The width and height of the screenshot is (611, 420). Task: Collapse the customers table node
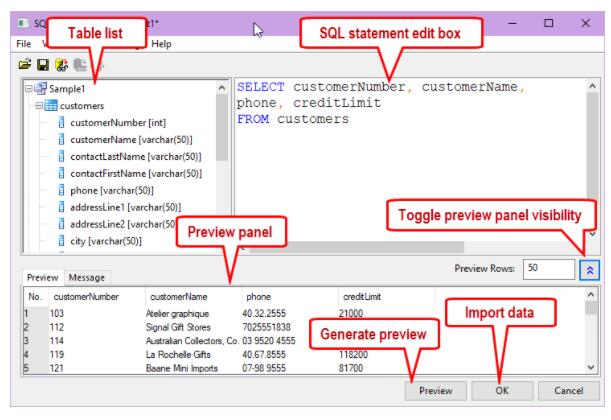click(37, 105)
